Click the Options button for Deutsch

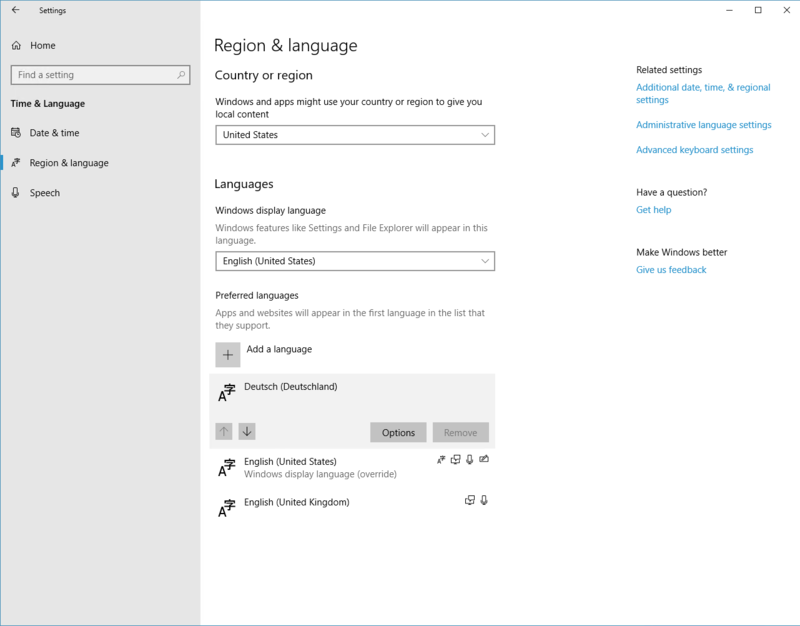[x=398, y=432]
